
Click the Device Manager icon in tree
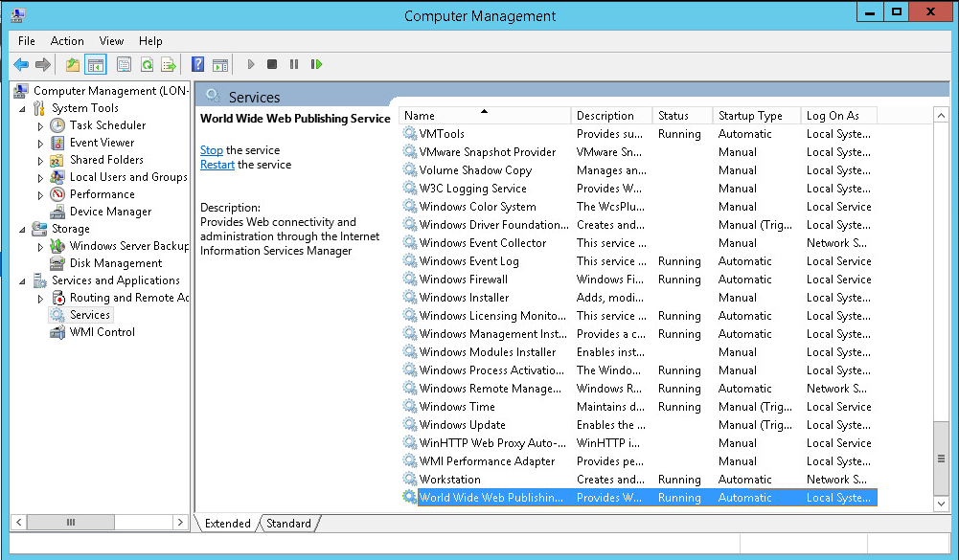57,212
